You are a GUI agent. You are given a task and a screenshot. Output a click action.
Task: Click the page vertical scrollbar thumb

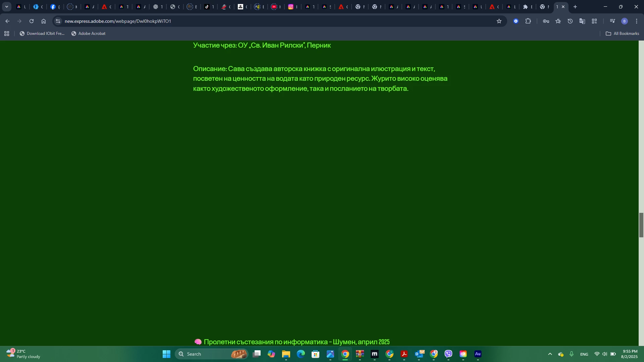641,225
